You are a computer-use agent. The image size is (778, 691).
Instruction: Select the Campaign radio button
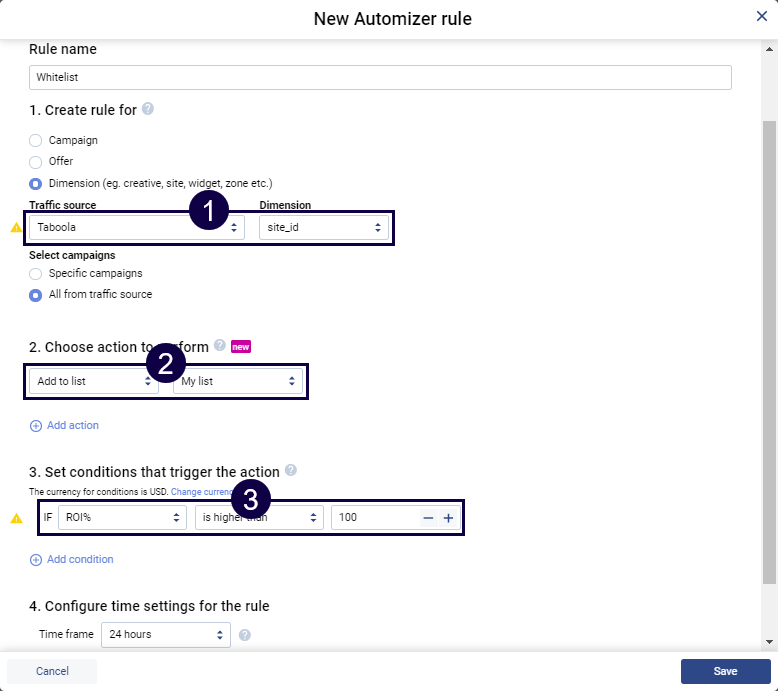tap(36, 141)
